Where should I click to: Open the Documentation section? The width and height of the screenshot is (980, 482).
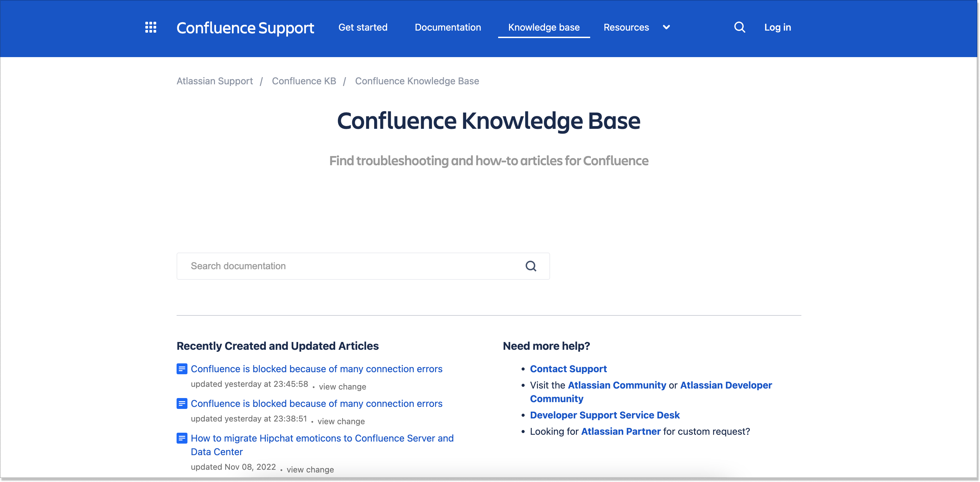[448, 27]
